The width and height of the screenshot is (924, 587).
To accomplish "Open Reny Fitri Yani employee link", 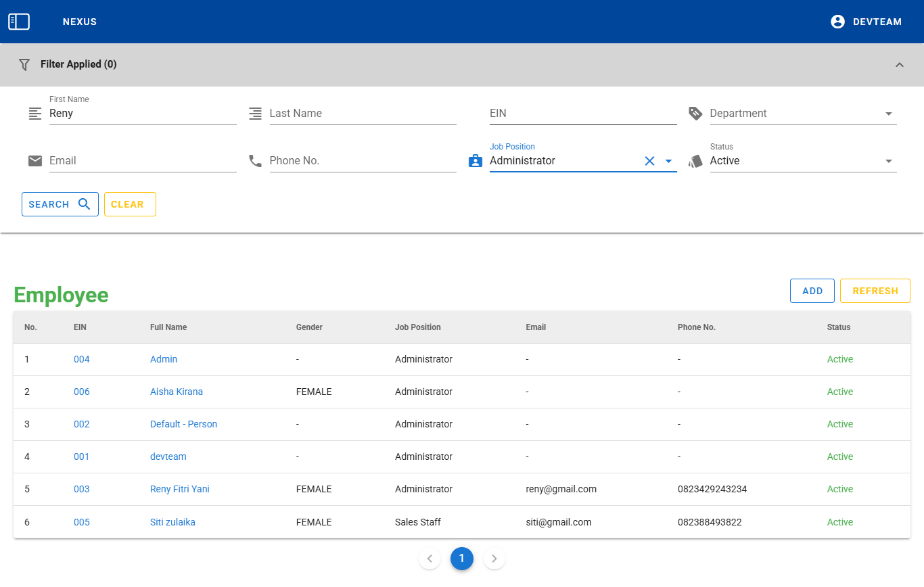I will click(x=180, y=489).
